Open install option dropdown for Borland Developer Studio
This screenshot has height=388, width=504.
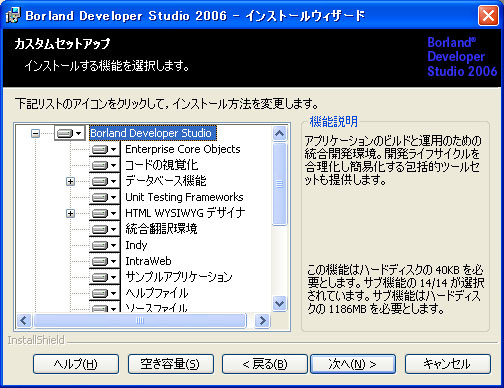point(70,133)
